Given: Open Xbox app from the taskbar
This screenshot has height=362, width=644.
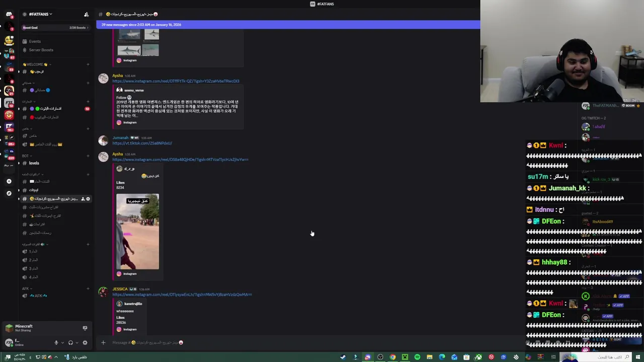Looking at the screenshot, I should coord(478,357).
